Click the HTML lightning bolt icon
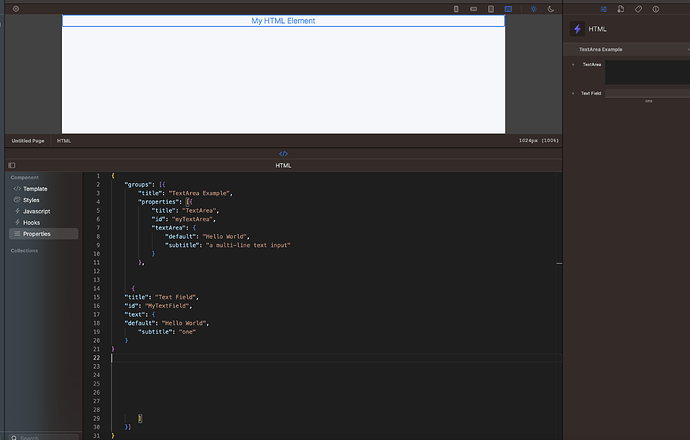 (x=577, y=29)
